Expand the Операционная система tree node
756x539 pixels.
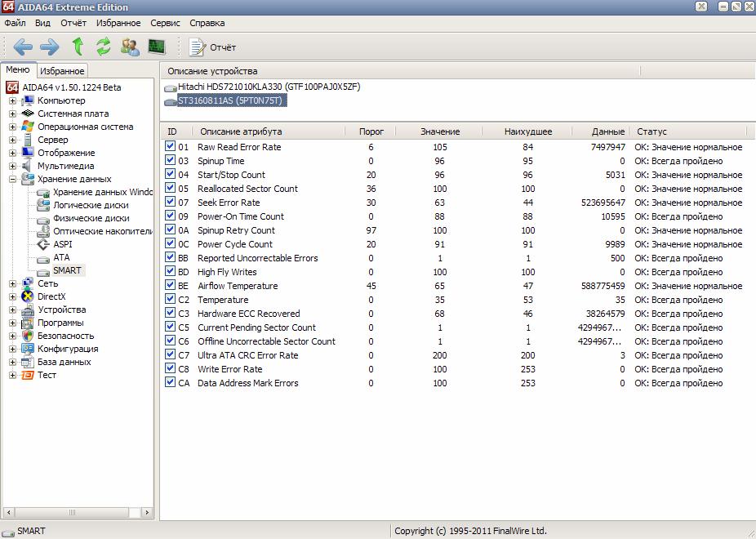coord(12,127)
